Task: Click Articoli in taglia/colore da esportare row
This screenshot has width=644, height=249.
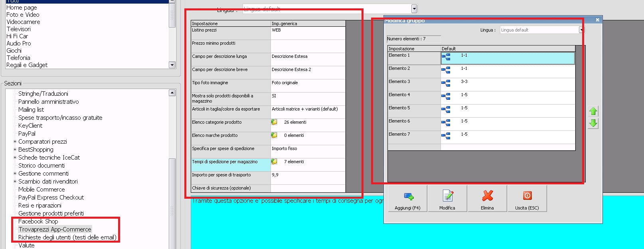Action: click(268, 112)
